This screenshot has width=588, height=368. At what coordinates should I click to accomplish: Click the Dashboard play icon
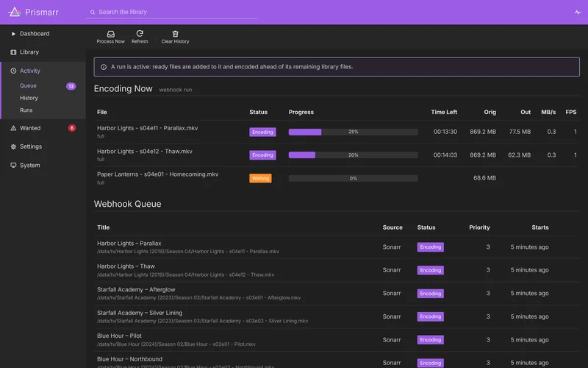click(13, 34)
